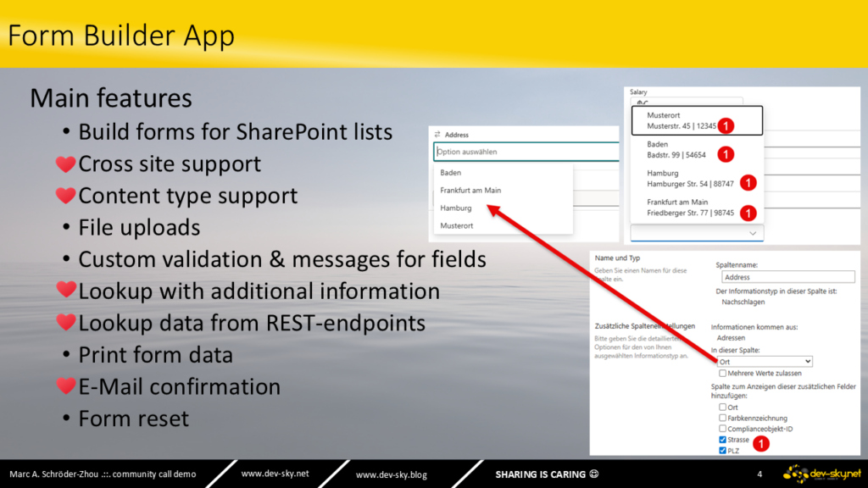
Task: Click the red badge on the Musterort entry
Action: 726,125
